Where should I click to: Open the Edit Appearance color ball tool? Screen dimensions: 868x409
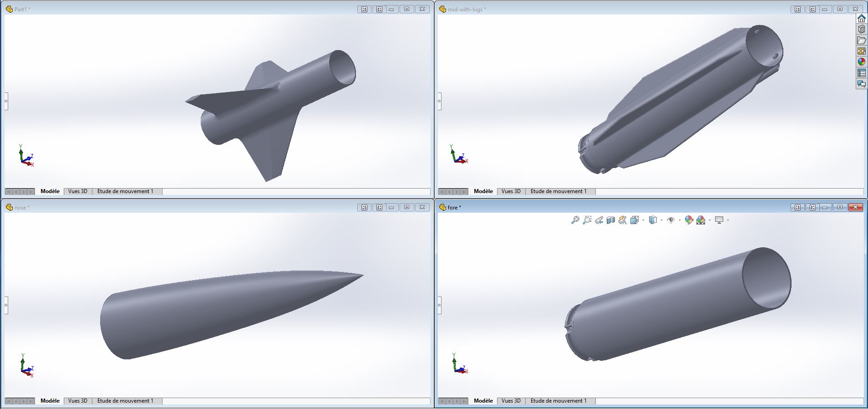coord(689,220)
